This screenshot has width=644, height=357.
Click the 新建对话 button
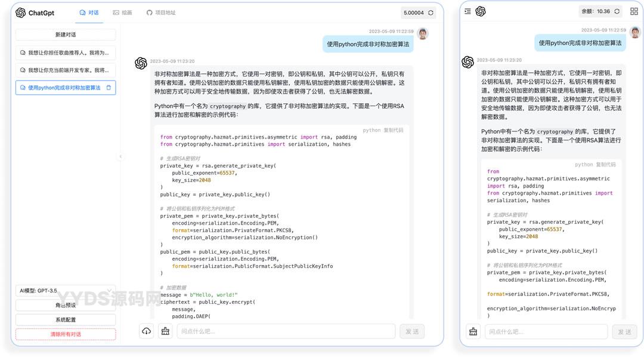(66, 35)
